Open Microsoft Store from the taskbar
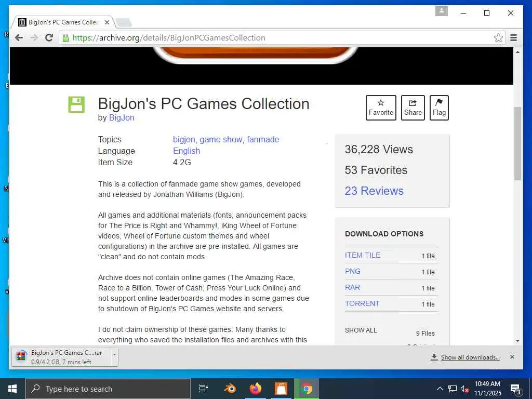This screenshot has width=532, height=399. (x=281, y=389)
